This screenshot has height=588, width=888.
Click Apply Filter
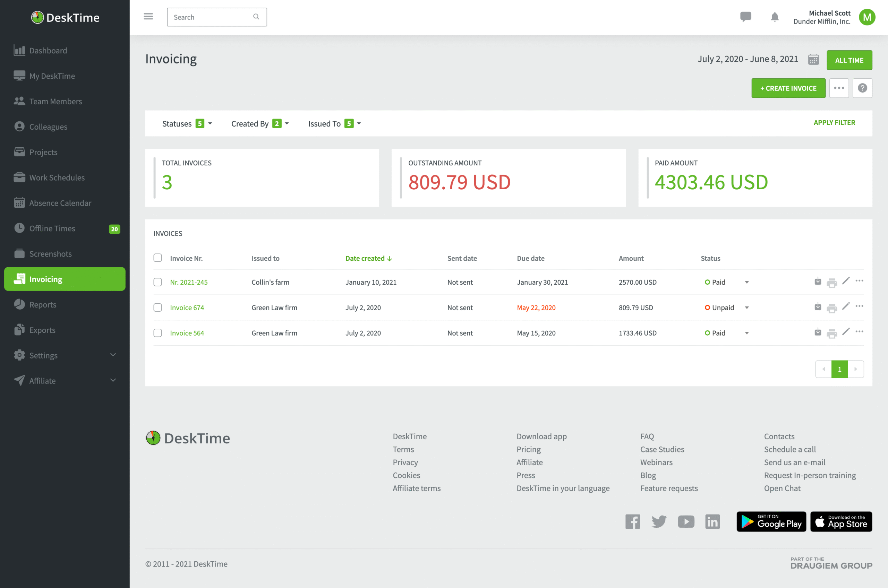[x=834, y=123]
